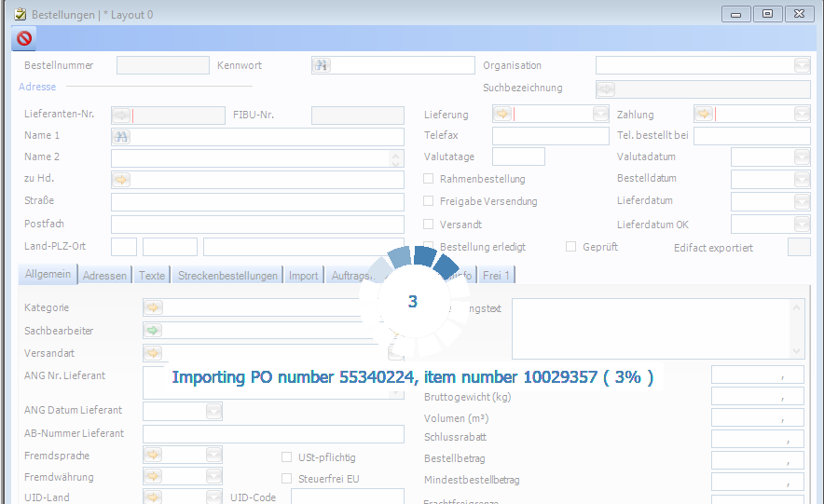824x504 pixels.
Task: Switch to the Adressen tab
Action: pyautogui.click(x=104, y=276)
